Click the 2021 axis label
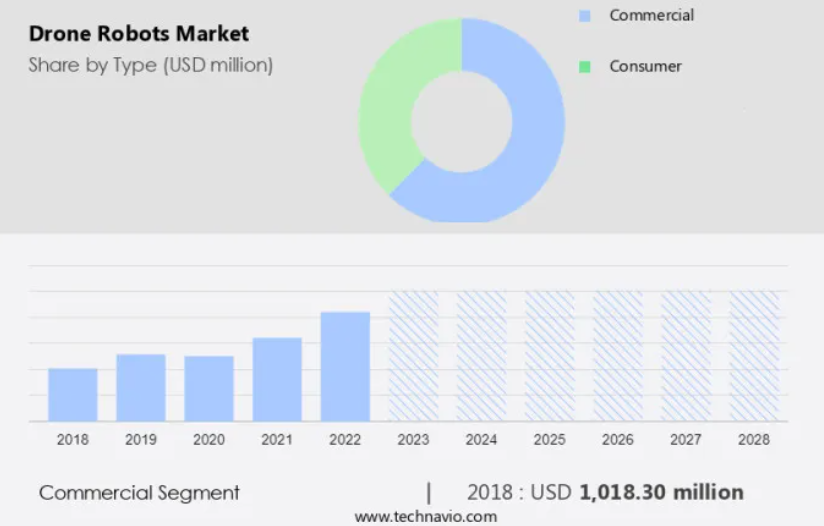 pos(277,439)
